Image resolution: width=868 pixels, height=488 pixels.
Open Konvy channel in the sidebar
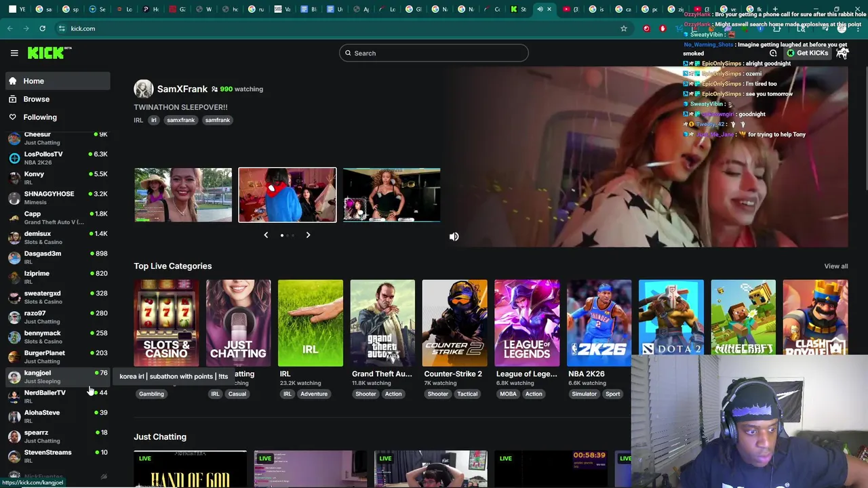[58, 178]
